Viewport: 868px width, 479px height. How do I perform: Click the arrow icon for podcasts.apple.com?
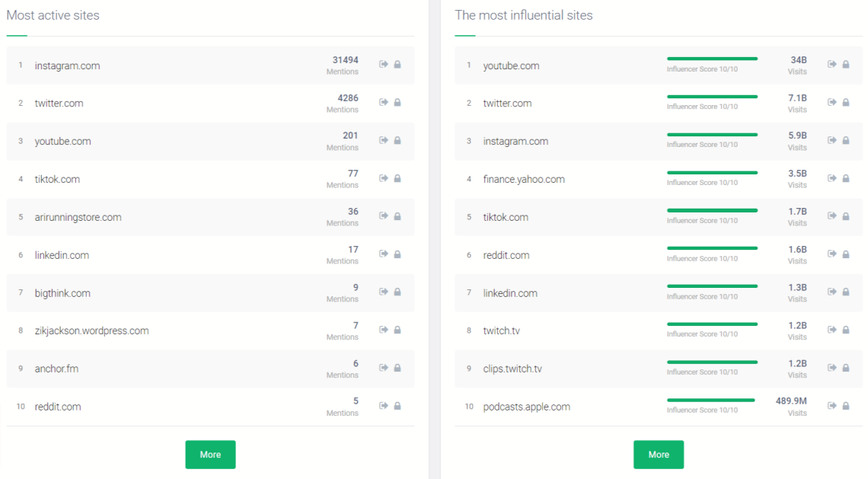(x=832, y=406)
